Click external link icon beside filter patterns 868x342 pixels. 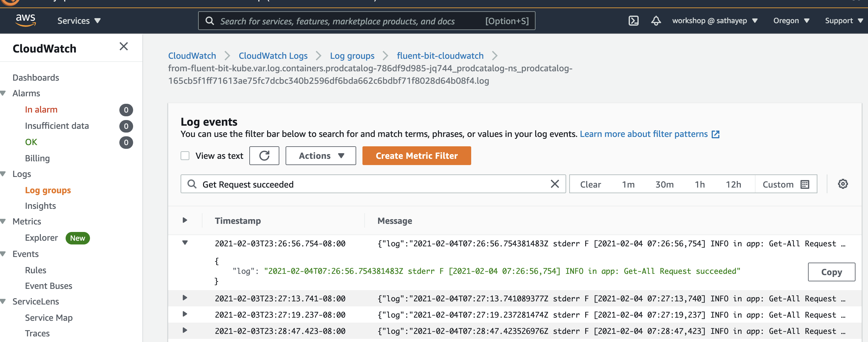pos(716,134)
